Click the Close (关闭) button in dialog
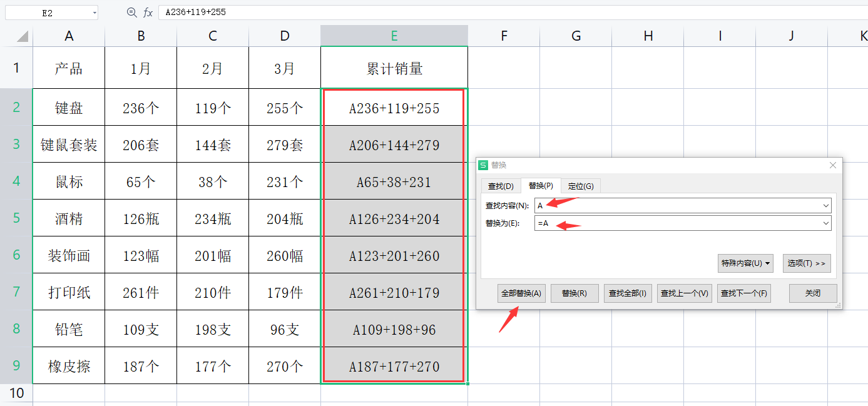This screenshot has width=868, height=406. tap(813, 293)
